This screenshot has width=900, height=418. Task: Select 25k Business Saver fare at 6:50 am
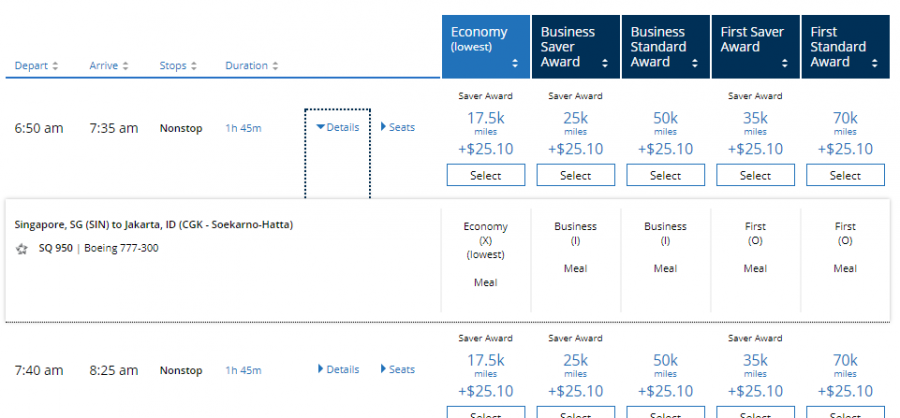[x=575, y=175]
